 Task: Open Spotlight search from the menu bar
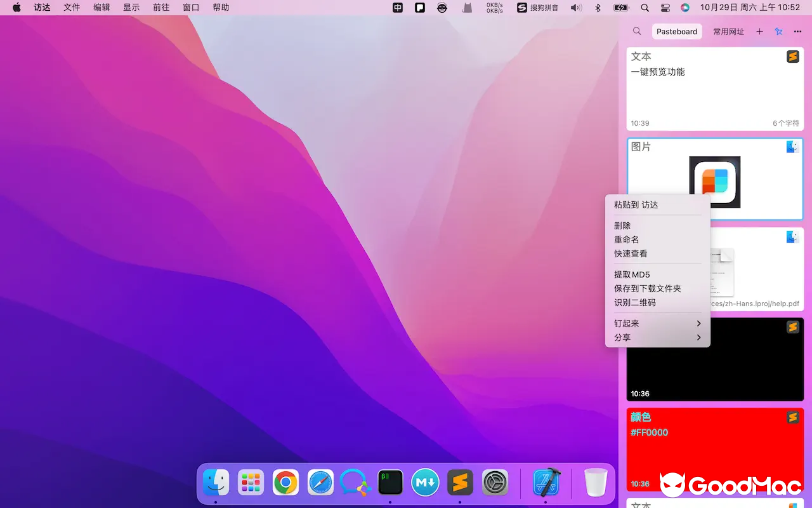click(x=643, y=8)
